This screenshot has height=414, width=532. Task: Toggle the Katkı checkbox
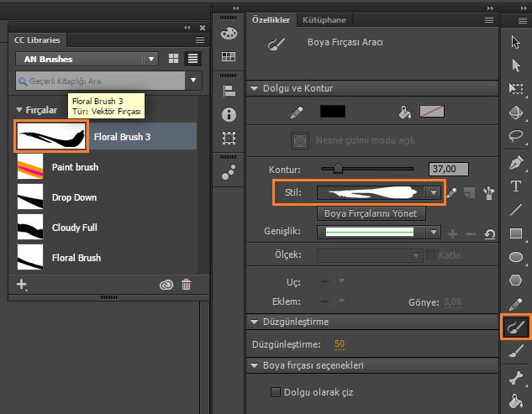point(430,255)
